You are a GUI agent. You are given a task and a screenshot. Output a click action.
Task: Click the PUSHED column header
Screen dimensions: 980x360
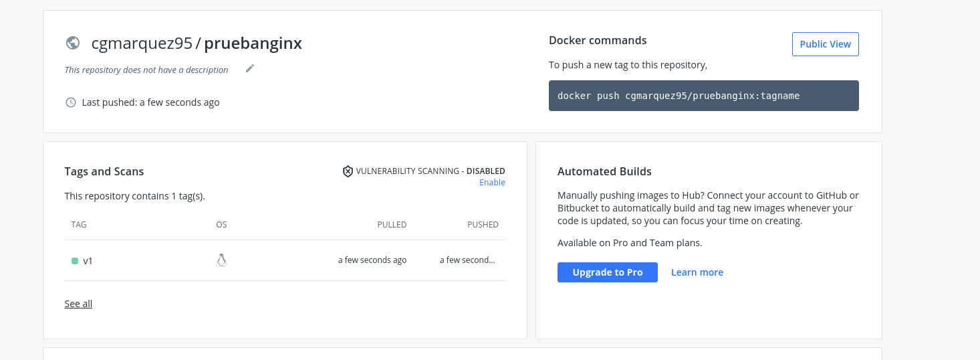[483, 225]
